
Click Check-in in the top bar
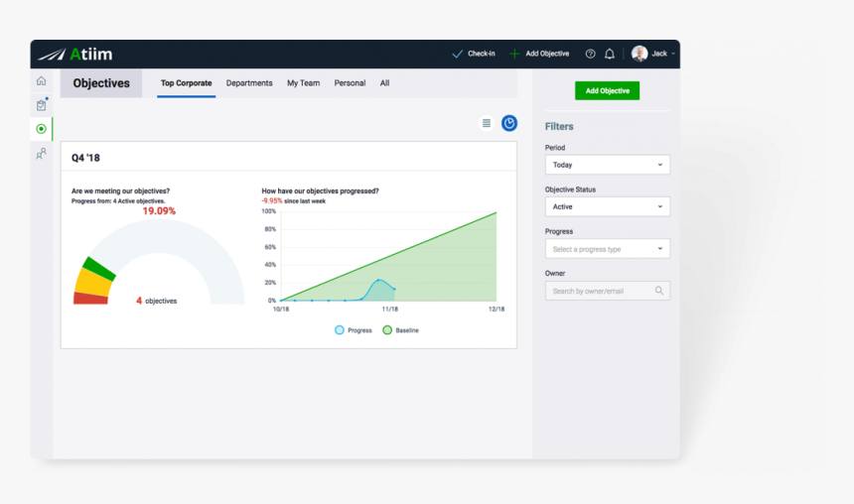coord(474,54)
